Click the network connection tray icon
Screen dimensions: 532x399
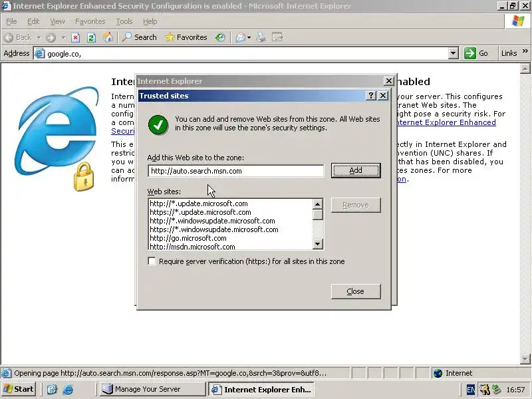point(497,389)
